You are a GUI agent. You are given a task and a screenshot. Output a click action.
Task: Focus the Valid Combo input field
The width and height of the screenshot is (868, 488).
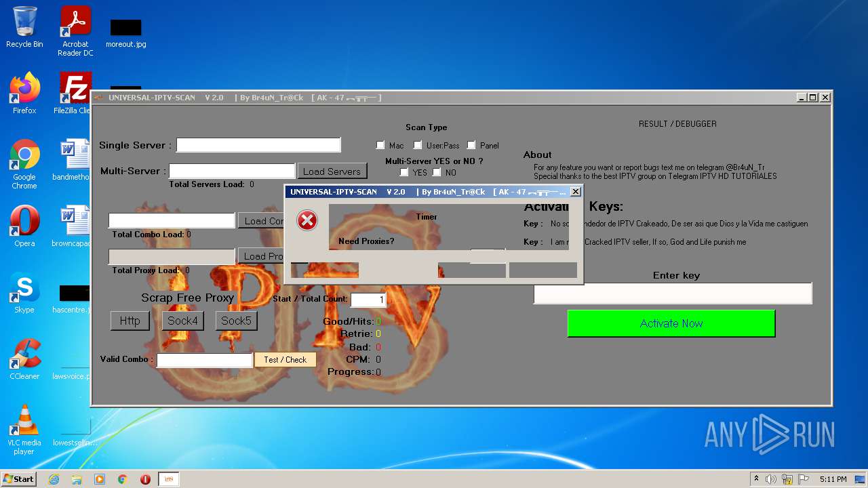point(205,361)
